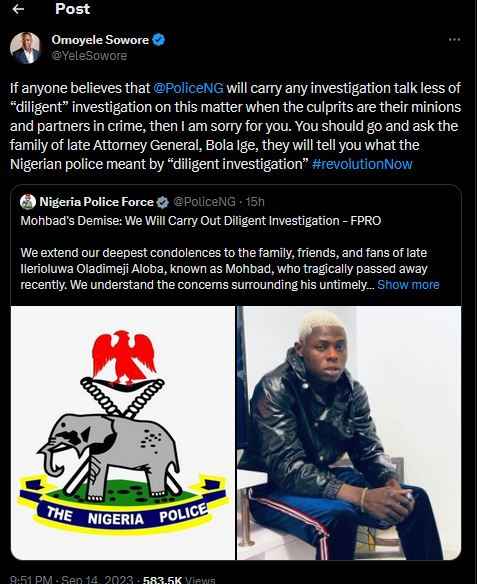Open the photo of man in black jacket

(349, 433)
